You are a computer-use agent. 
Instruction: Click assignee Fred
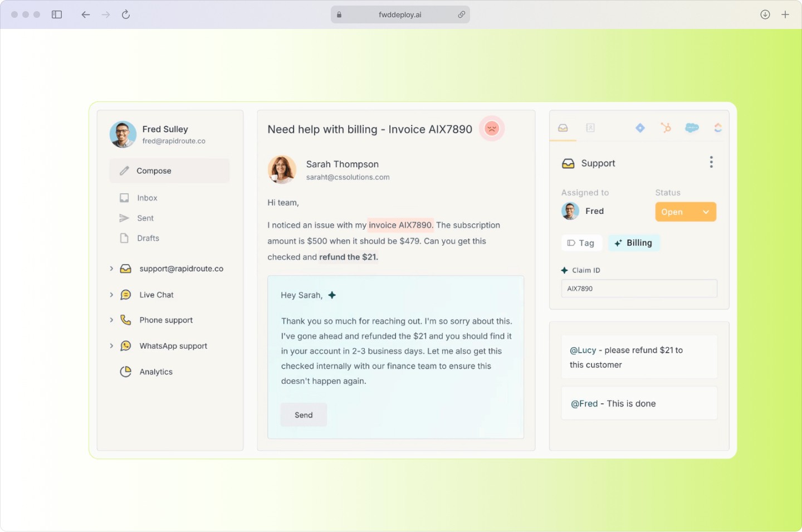click(583, 211)
